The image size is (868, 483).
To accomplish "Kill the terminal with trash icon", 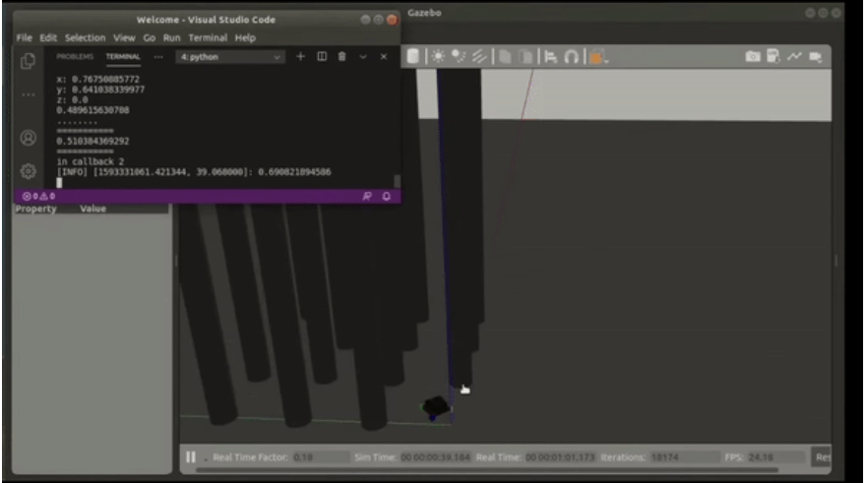I will click(341, 57).
